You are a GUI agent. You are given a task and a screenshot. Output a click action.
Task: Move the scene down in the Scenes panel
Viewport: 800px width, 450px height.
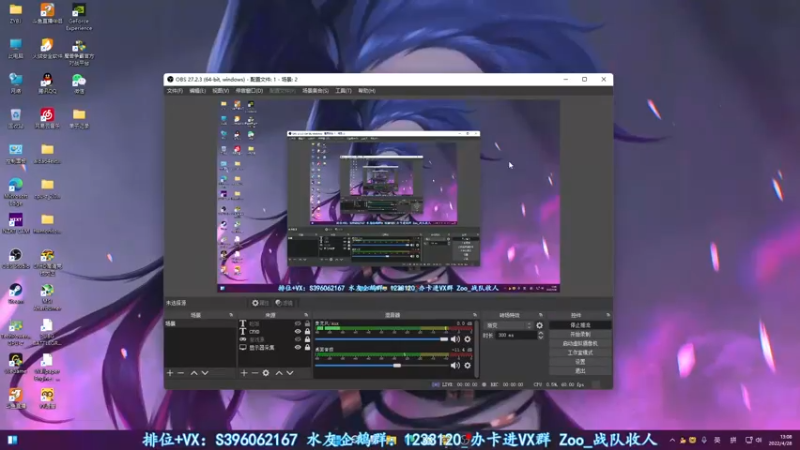[205, 373]
